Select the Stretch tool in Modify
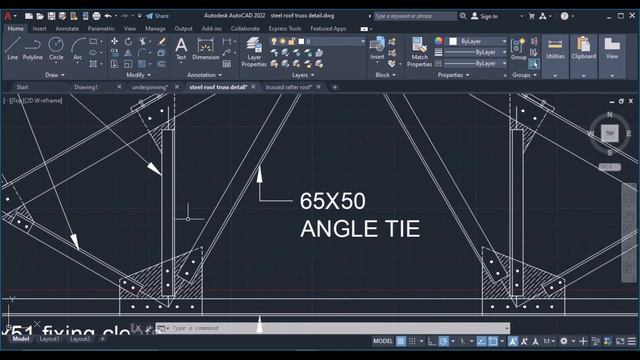This screenshot has width=640, height=360. click(114, 64)
